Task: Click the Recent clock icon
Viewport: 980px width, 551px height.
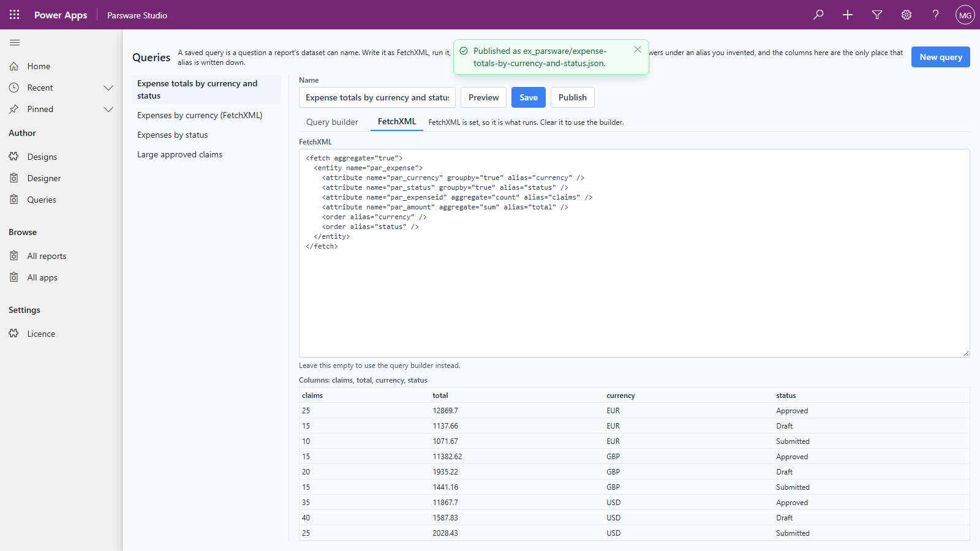Action: point(14,88)
